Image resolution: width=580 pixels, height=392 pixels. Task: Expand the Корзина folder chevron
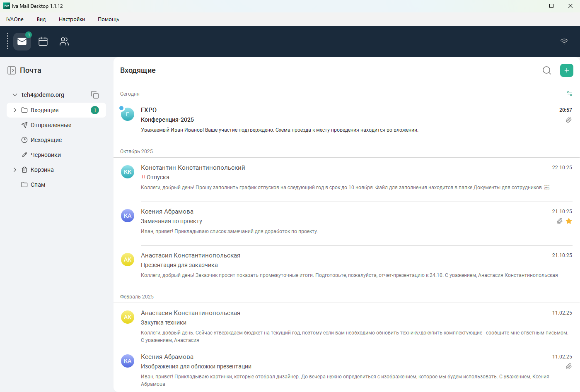click(15, 170)
